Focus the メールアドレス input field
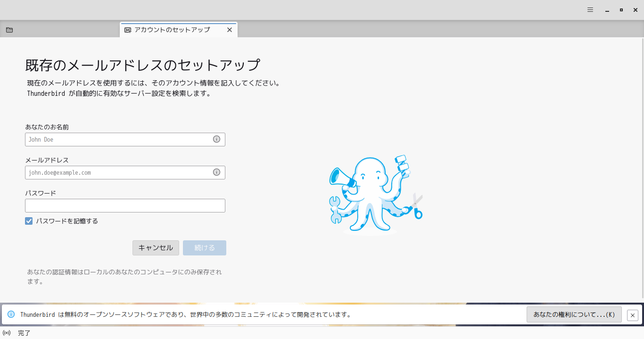 (125, 172)
